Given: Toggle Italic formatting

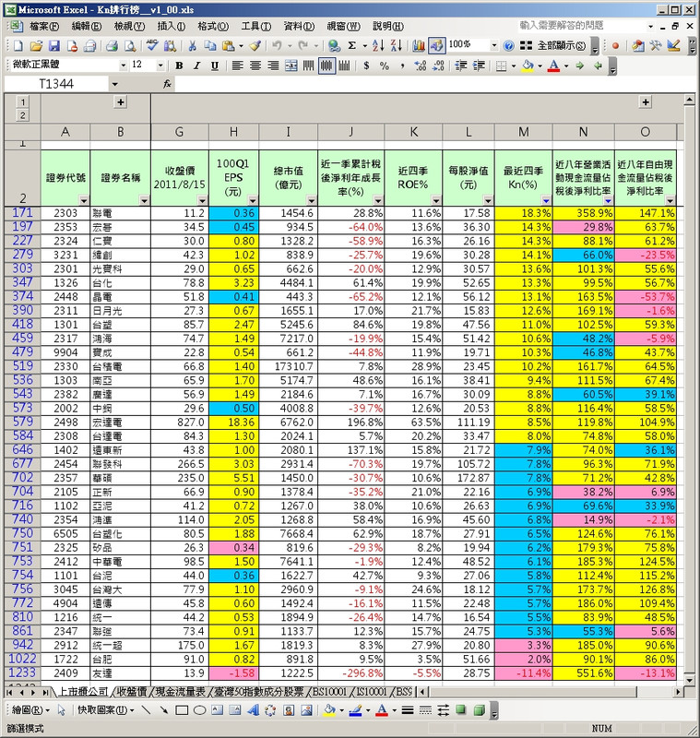Looking at the screenshot, I should (x=196, y=65).
